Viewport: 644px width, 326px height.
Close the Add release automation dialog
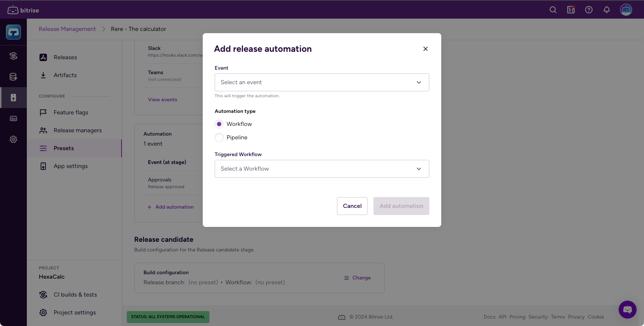click(x=426, y=49)
